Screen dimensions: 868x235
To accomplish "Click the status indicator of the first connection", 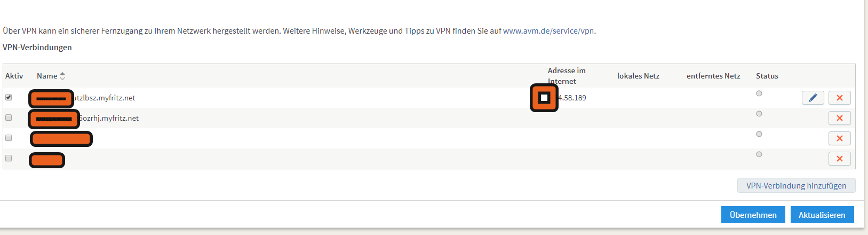I will click(759, 93).
